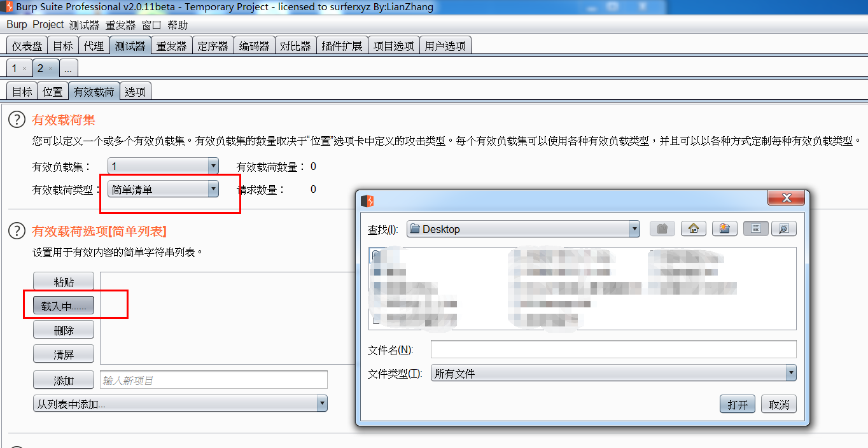This screenshot has width=868, height=448.
Task: Close Intruder tab 2
Action: [x=51, y=69]
